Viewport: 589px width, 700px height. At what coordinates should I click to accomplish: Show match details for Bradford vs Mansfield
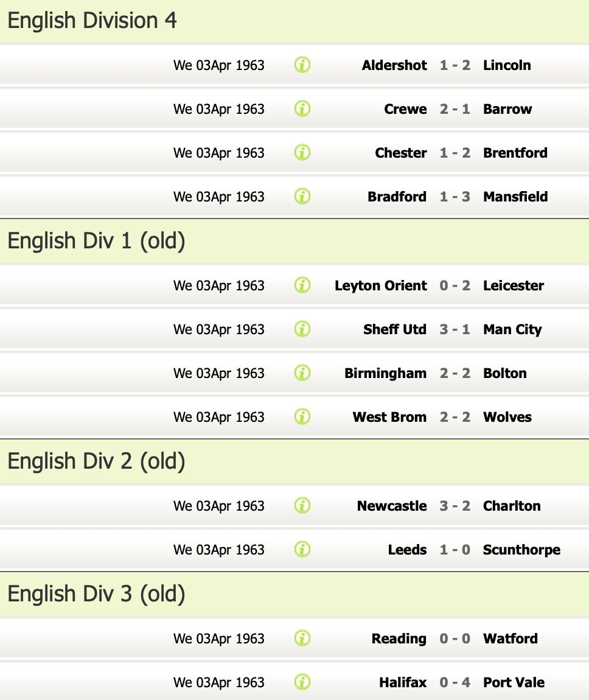point(302,196)
